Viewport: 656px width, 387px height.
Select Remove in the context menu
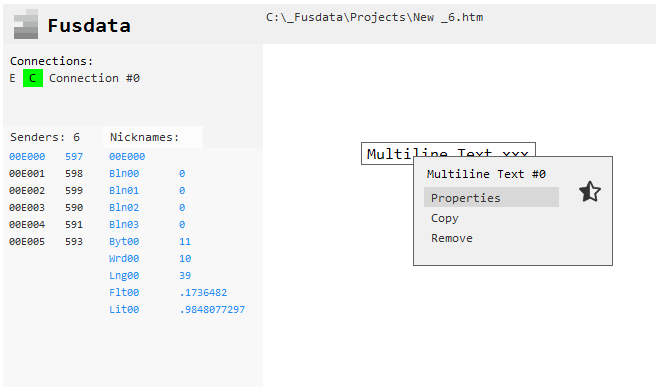point(452,238)
